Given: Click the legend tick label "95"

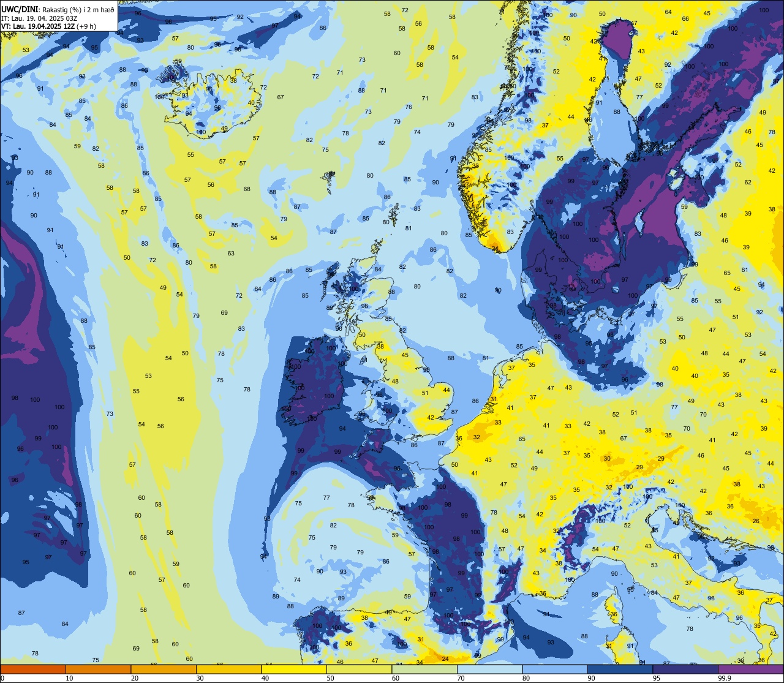Looking at the screenshot, I should pos(657,678).
